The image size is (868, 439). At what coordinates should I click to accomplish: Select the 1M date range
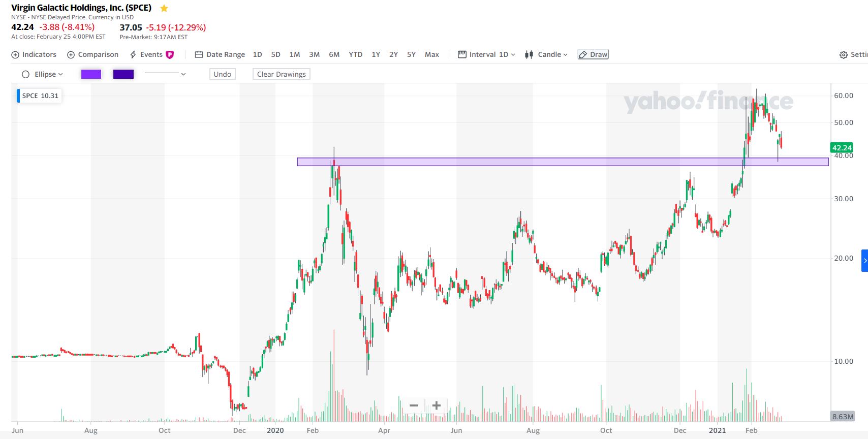pyautogui.click(x=295, y=54)
